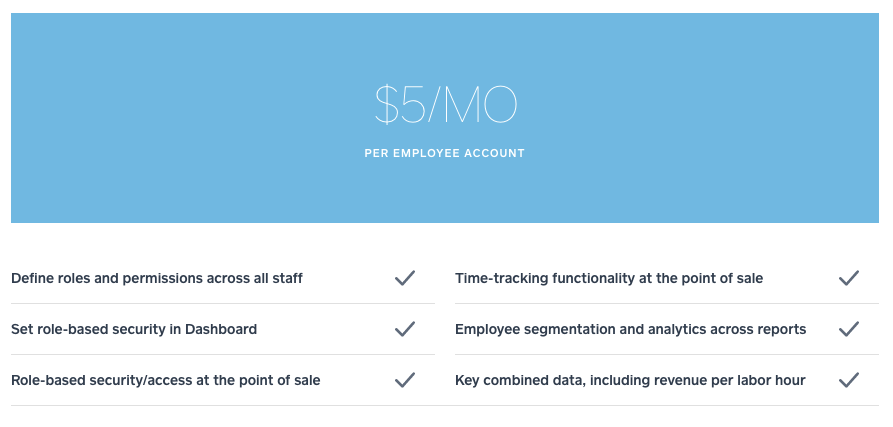Click 'Define roles and permissions across all staff'
This screenshot has height=427, width=893.
(x=157, y=278)
